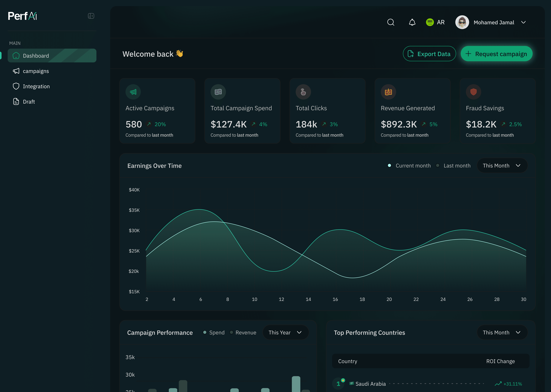Open search with the magnifier icon

click(x=391, y=22)
